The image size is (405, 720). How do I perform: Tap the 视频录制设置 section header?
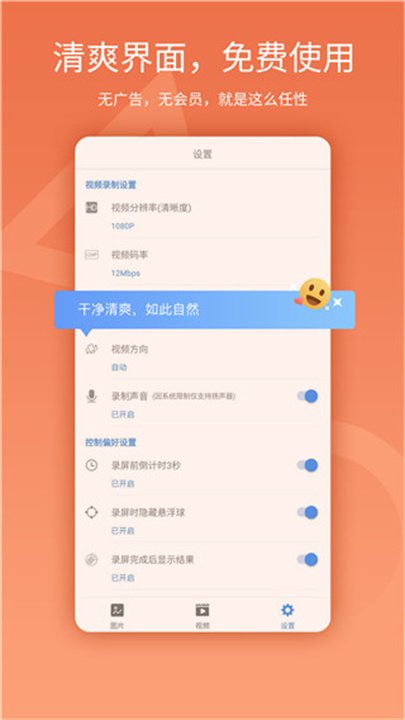[111, 185]
